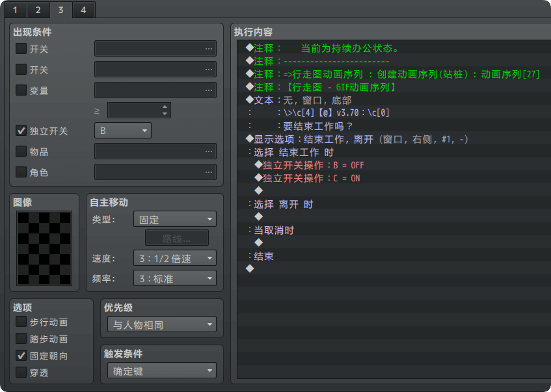Screen dimensions: 551x392
Task: Open actor selector ellipsis field
Action: coord(155,172)
